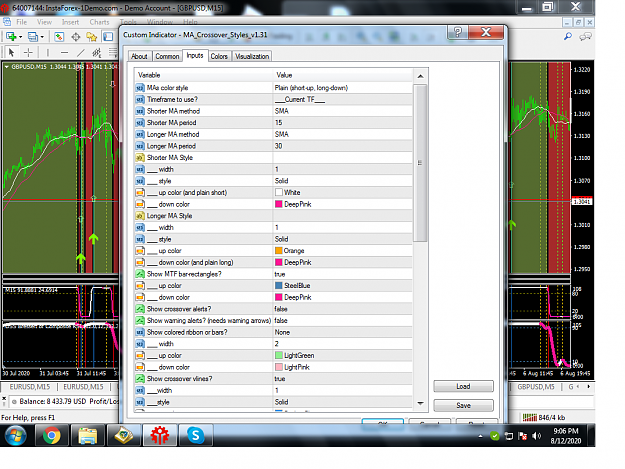Switch to the Common tab
This screenshot has width=625, height=469.
pos(167,56)
